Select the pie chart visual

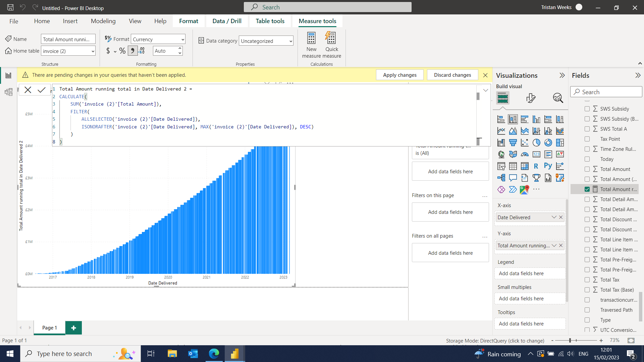pos(536,143)
